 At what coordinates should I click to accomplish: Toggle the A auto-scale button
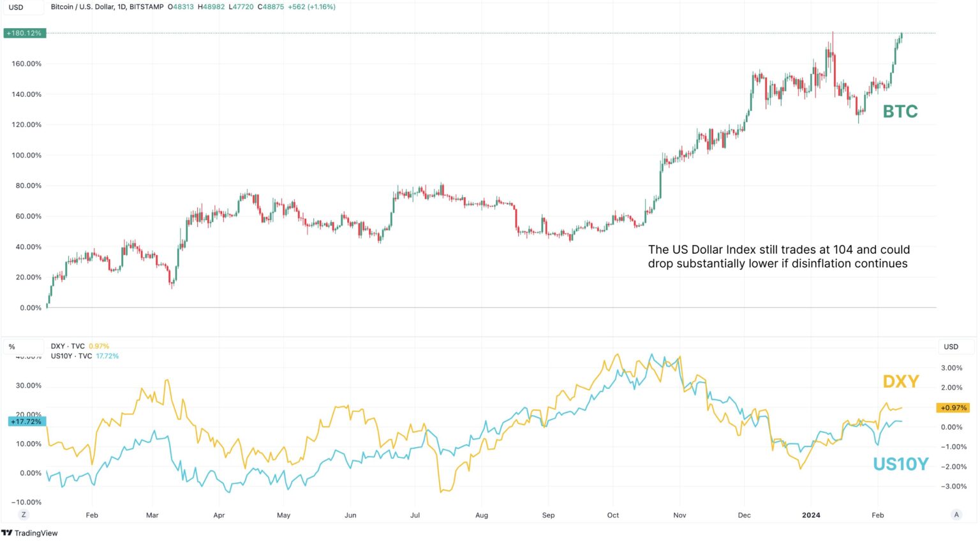(956, 515)
